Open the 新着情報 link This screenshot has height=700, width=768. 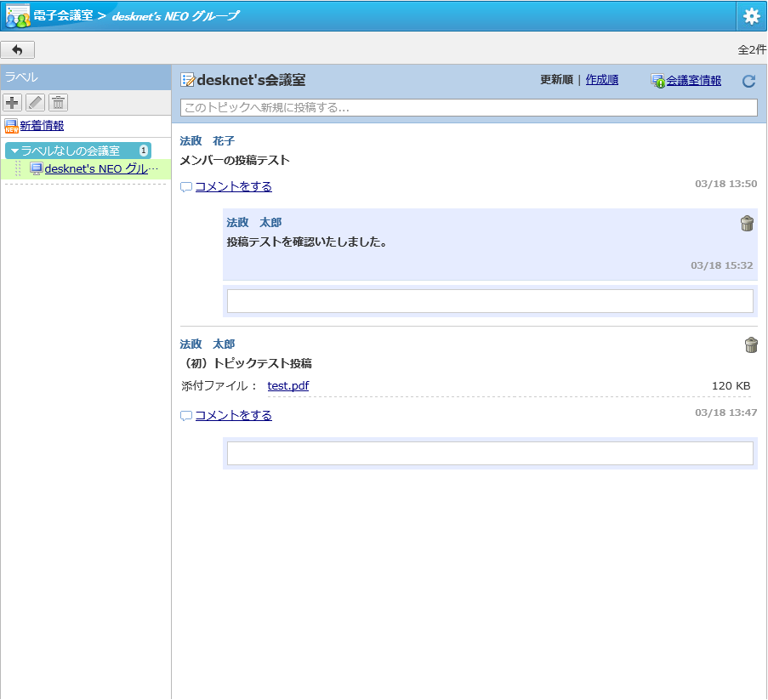(x=42, y=126)
